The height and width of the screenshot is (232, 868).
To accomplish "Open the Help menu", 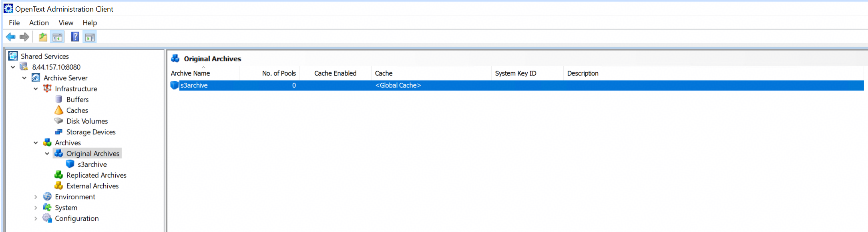I will click(90, 23).
